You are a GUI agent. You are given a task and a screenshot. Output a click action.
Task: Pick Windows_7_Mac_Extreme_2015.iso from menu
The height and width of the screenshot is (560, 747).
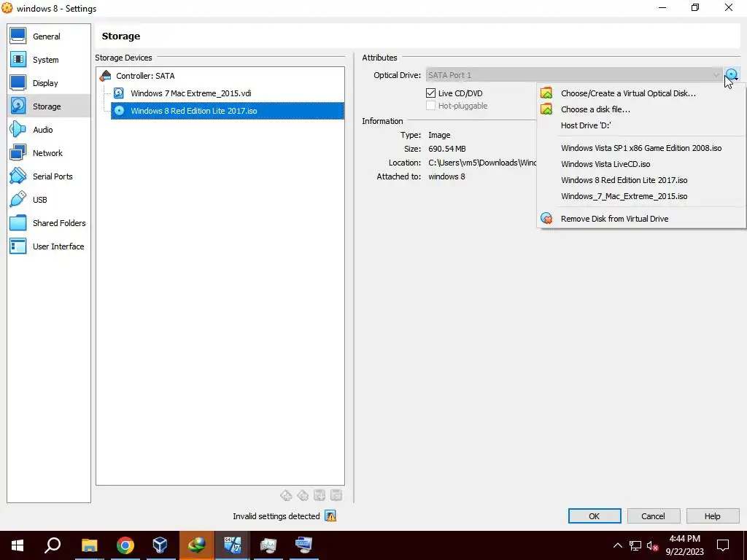tap(640, 196)
